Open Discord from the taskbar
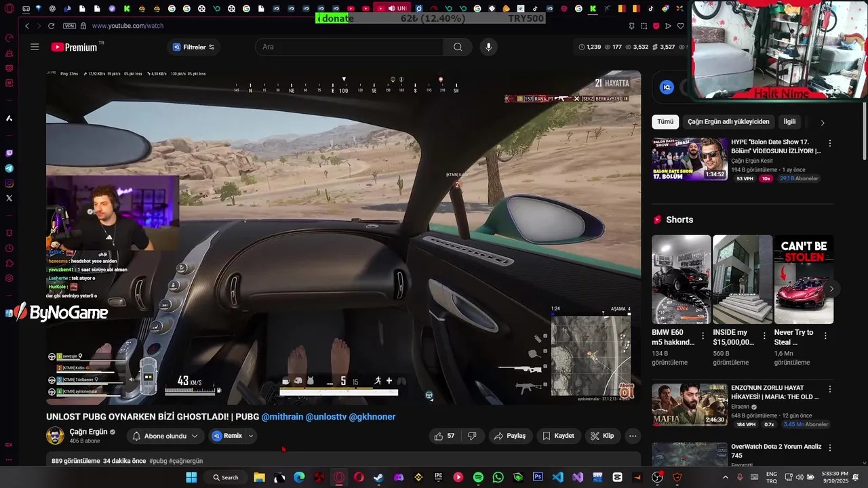 point(399,477)
